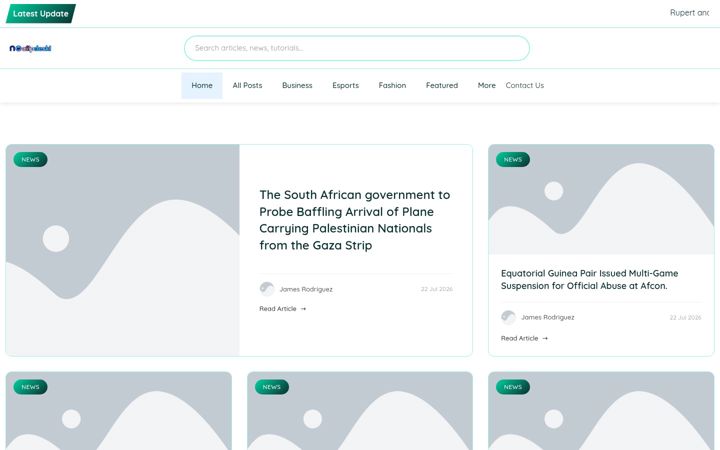Click the bottom-right card thumbnail image
The height and width of the screenshot is (450, 720).
[x=601, y=411]
